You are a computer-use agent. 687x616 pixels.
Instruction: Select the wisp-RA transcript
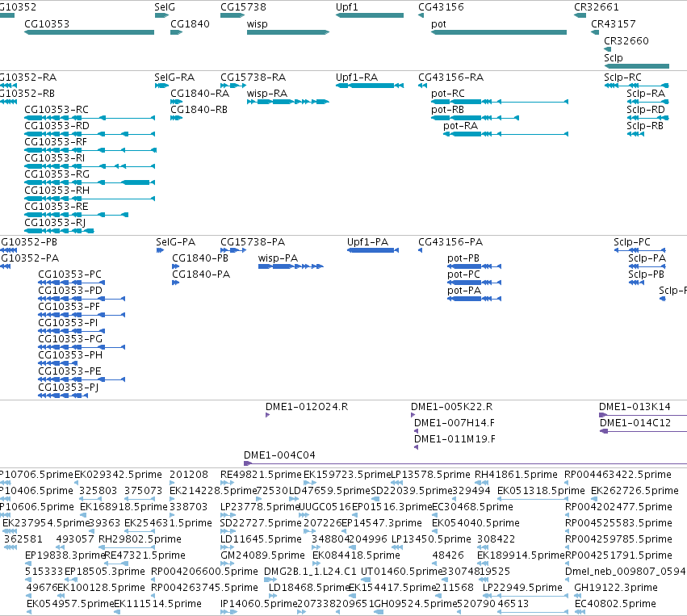tap(288, 102)
